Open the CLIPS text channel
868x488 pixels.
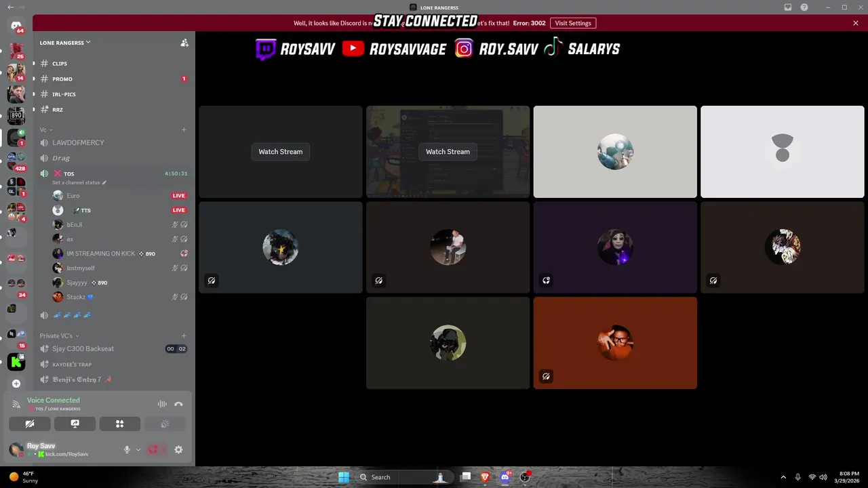(113, 64)
